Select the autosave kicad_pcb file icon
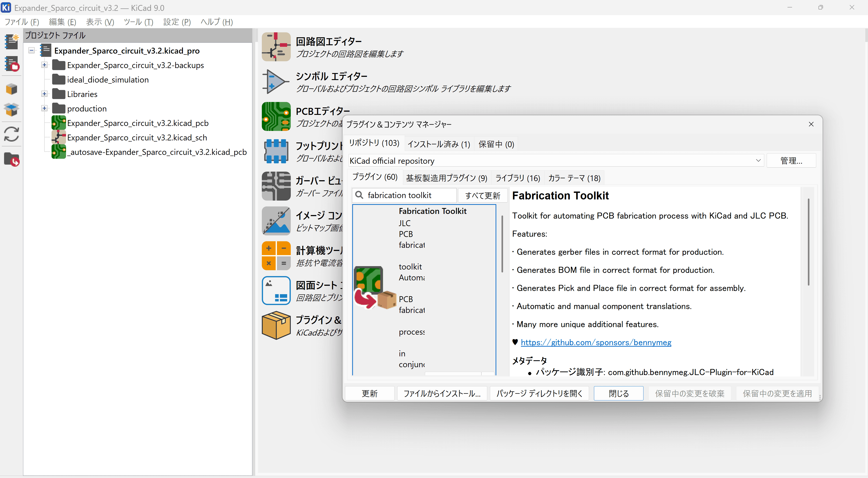 tap(58, 152)
